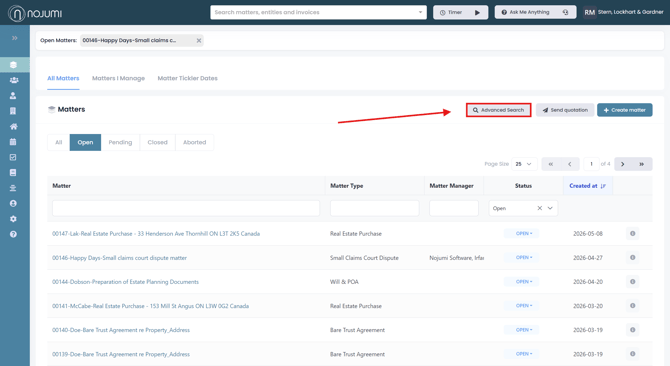Expand the Status filter dropdown

click(550, 208)
